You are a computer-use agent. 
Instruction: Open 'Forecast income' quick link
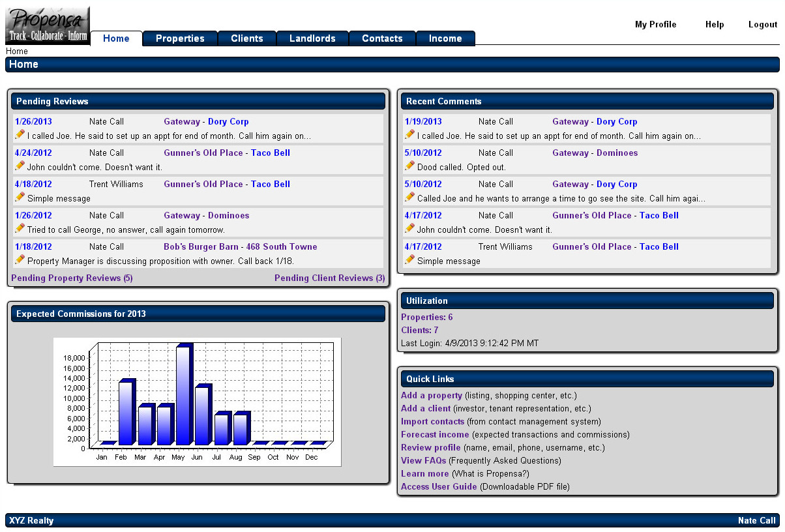point(435,435)
